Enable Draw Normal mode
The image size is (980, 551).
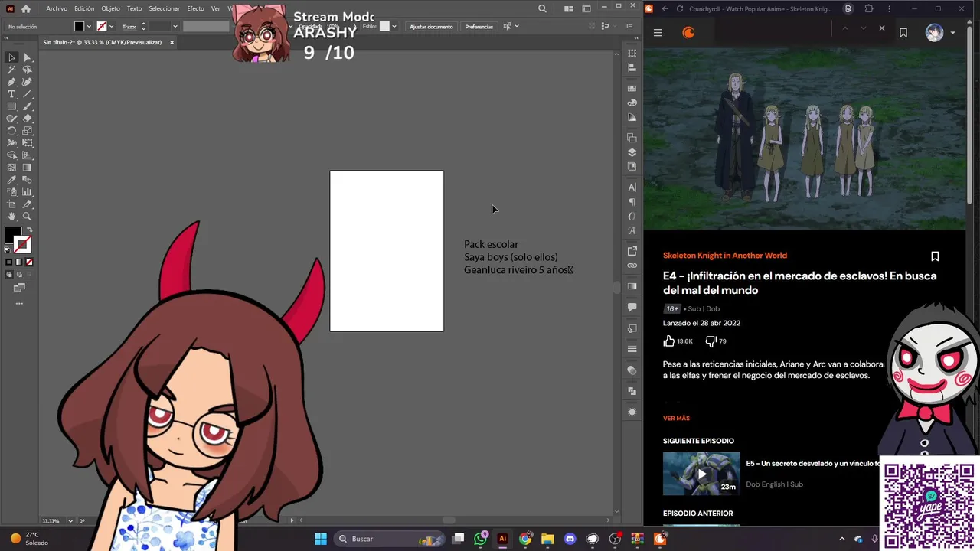point(9,275)
